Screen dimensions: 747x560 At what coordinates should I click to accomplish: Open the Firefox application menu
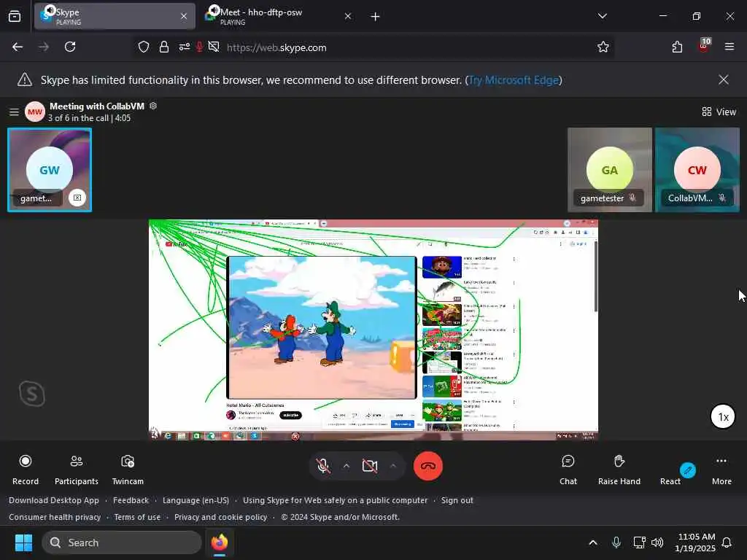point(729,47)
